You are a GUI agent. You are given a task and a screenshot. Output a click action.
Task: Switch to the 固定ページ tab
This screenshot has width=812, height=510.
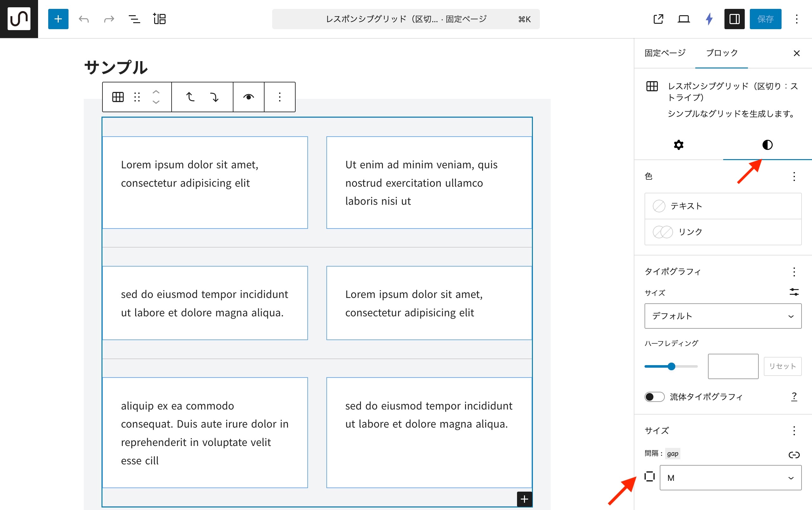coord(665,53)
